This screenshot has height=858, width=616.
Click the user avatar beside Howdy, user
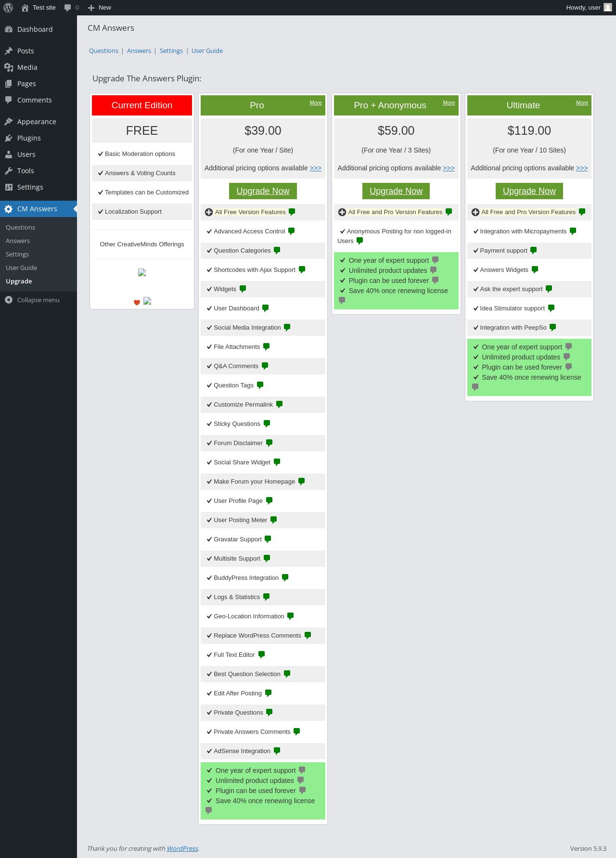coord(608,7)
